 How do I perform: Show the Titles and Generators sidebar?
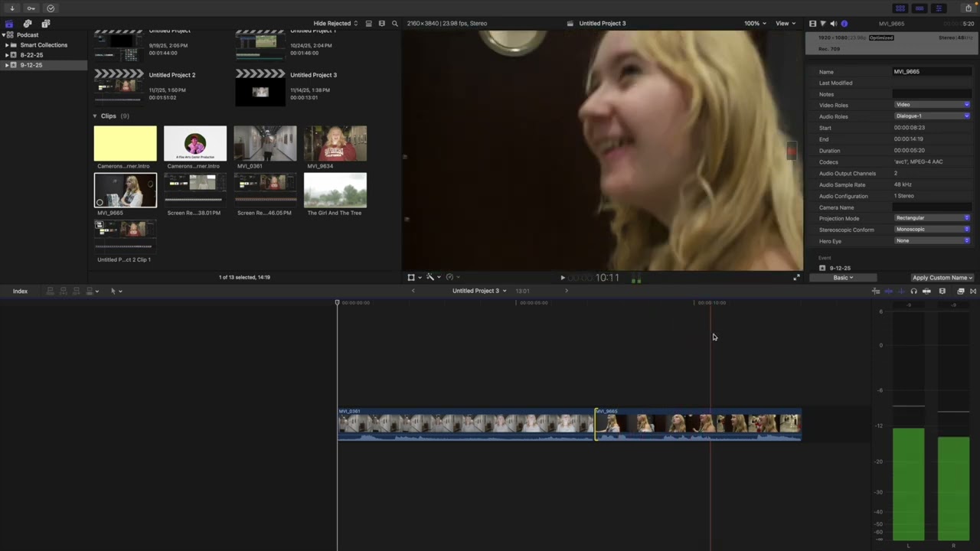point(45,24)
